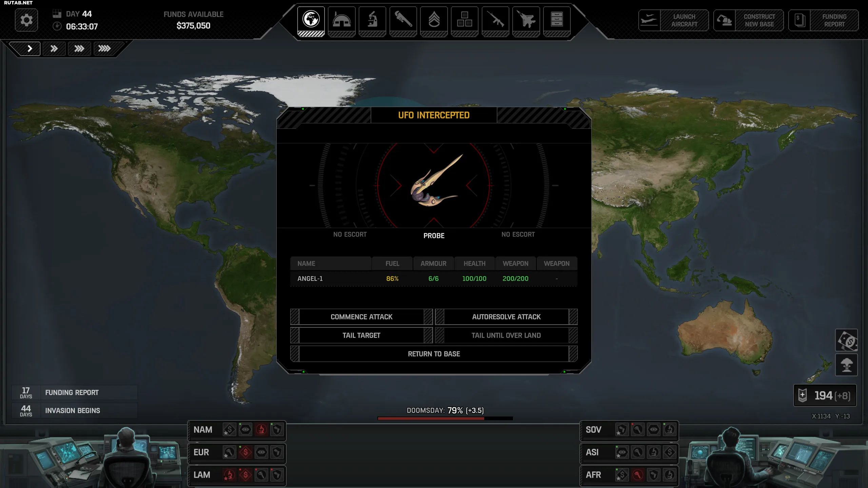
Task: Set time speed to fastest four arrows
Action: pyautogui.click(x=104, y=48)
